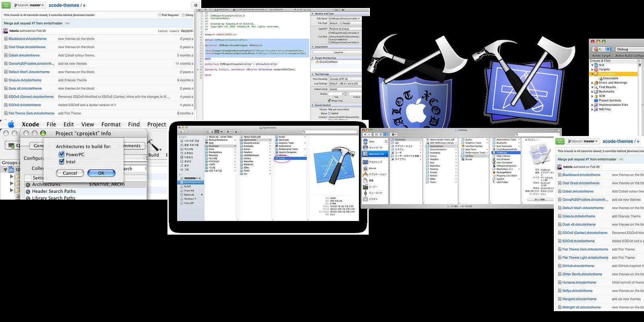Collapse the Identity and Type section
Viewport: 644px width, 322px height.
pyautogui.click(x=313, y=14)
